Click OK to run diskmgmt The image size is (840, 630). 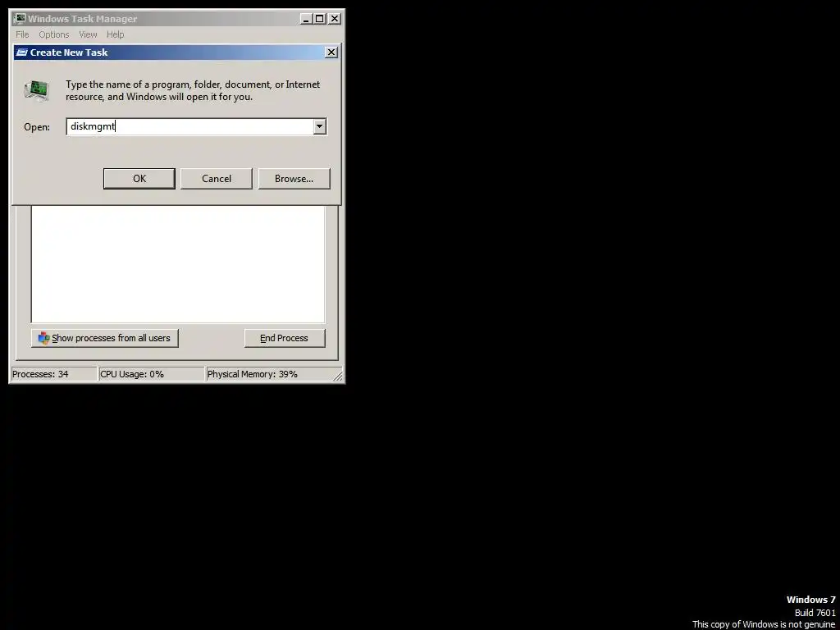coord(139,178)
